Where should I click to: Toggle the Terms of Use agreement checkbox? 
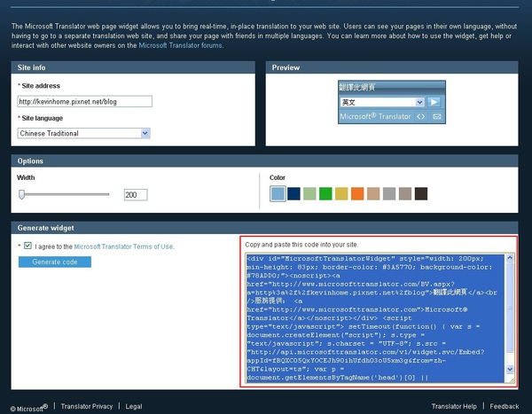point(27,246)
